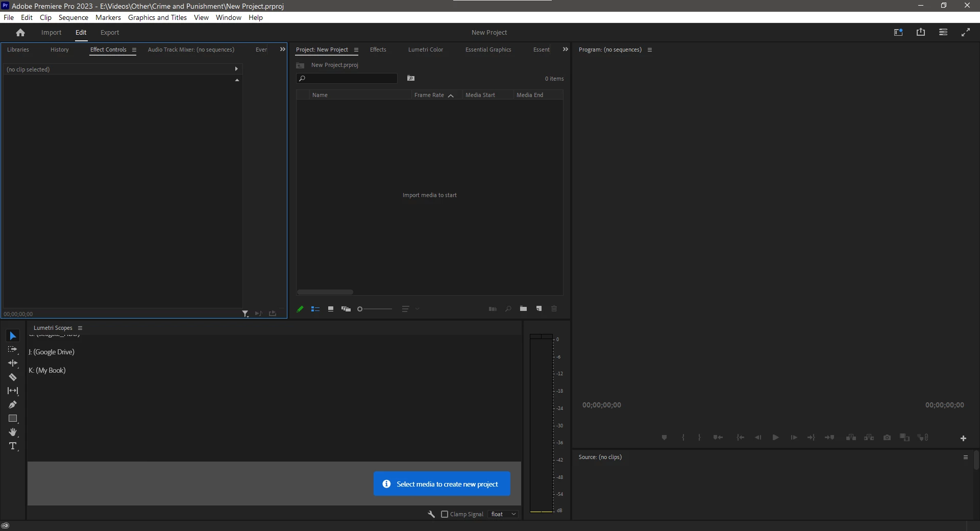The height and width of the screenshot is (531, 980).
Task: Select the Ripple Edit tool
Action: [x=13, y=363]
